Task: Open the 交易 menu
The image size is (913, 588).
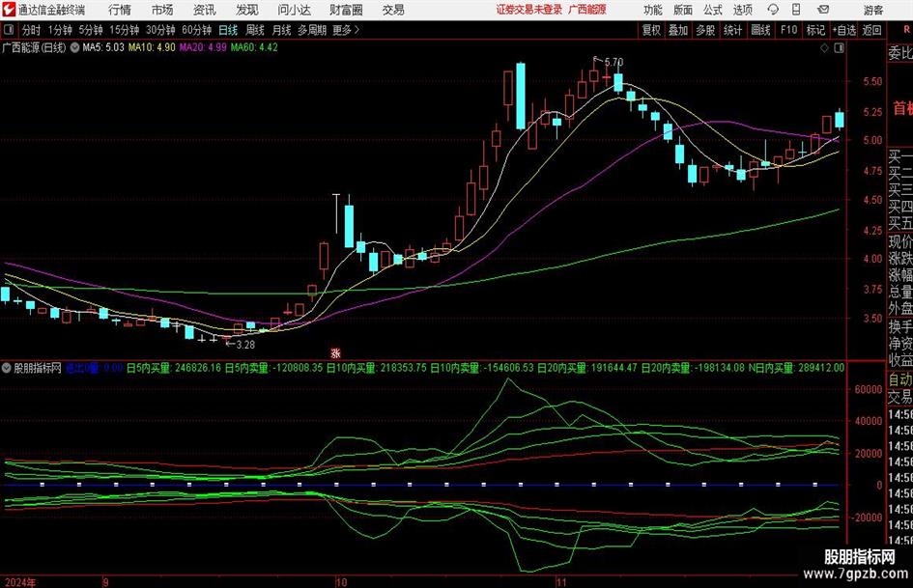Action: [x=393, y=10]
